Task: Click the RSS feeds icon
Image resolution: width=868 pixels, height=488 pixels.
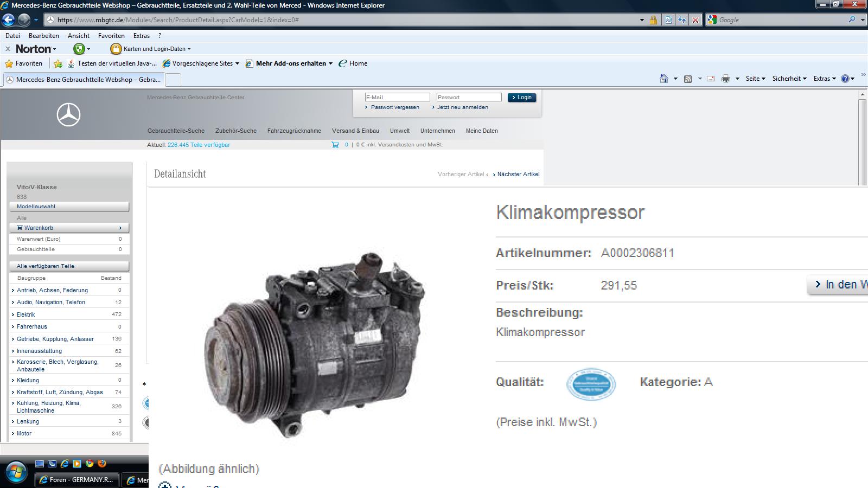Action: tap(688, 79)
